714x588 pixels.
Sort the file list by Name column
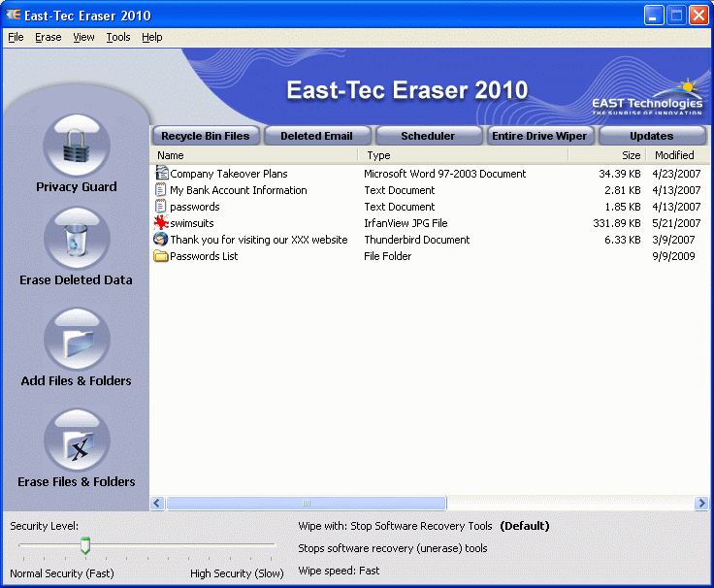point(252,155)
